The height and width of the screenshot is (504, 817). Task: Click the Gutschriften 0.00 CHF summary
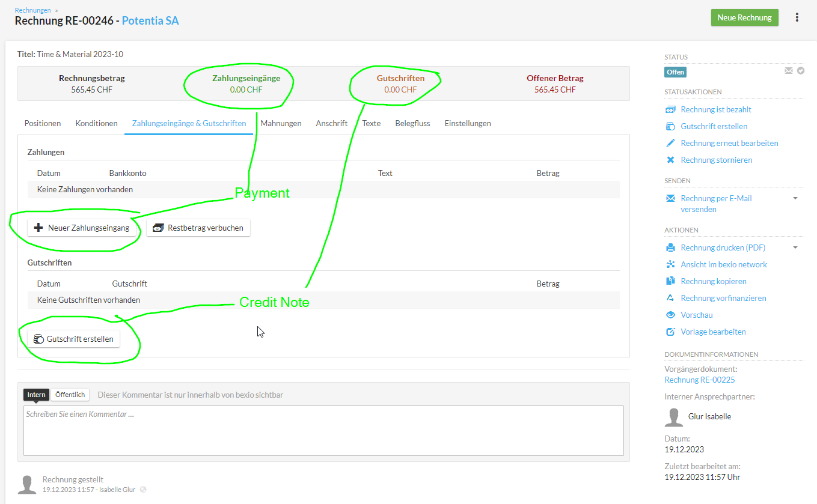pyautogui.click(x=400, y=84)
